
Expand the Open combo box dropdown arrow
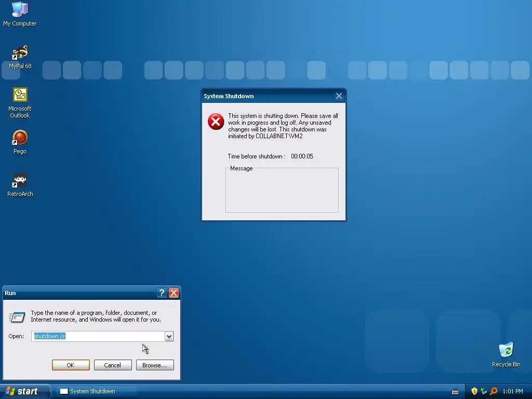[169, 336]
